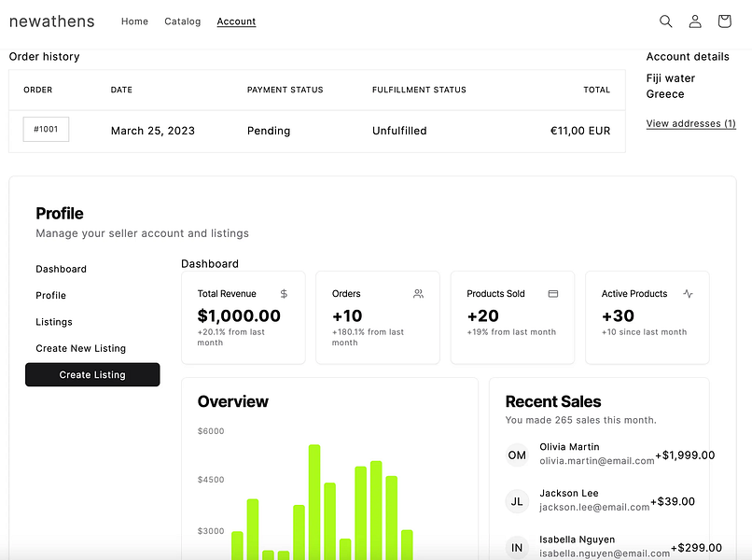The height and width of the screenshot is (560, 752).
Task: Click the $6000 axis label
Action: tap(211, 431)
